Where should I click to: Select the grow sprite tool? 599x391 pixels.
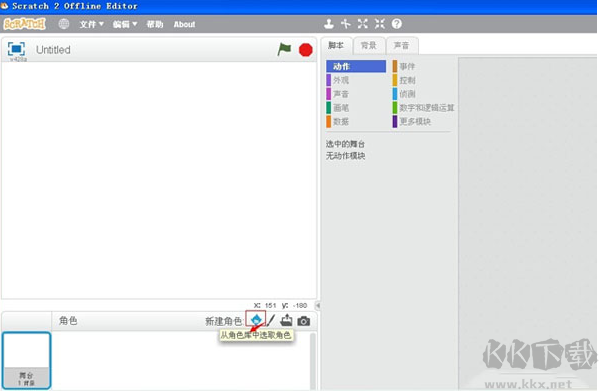click(x=363, y=24)
